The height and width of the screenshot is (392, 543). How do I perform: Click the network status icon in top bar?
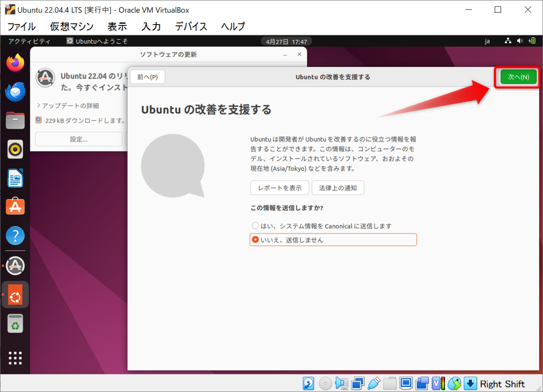tap(508, 41)
